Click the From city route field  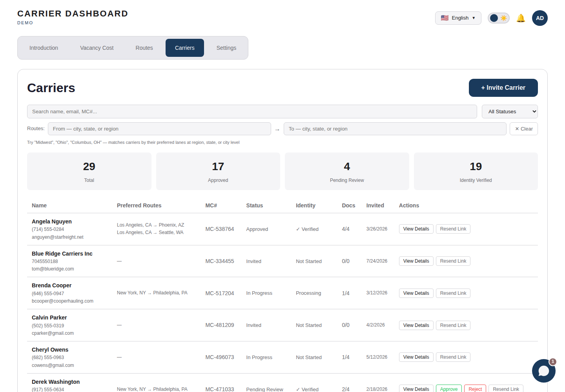(159, 129)
